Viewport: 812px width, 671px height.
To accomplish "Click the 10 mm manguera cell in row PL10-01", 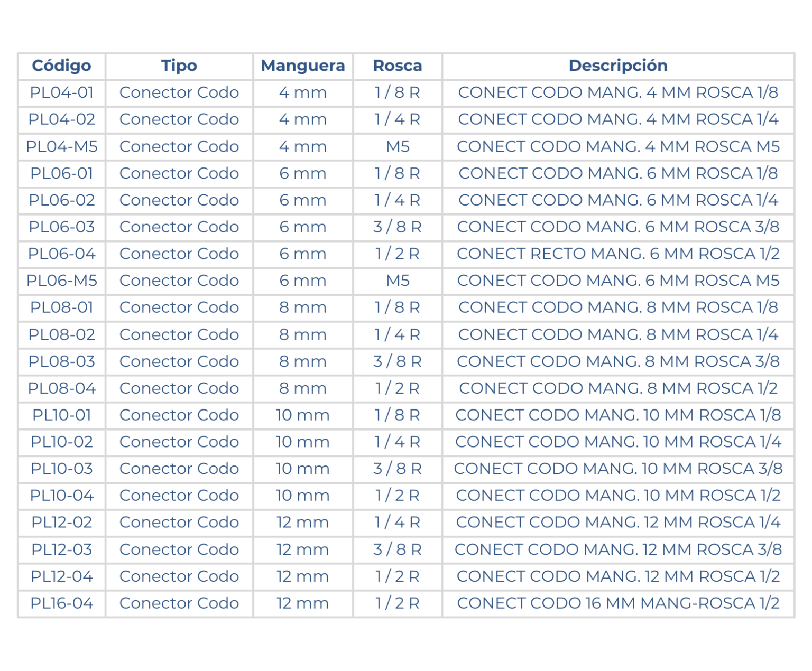I will [303, 415].
